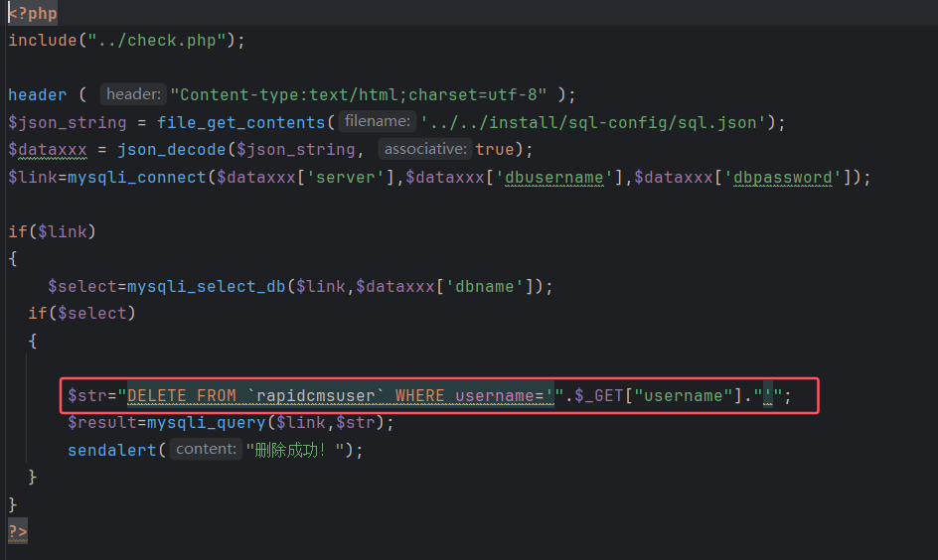
Task: Click the "associative:" parameter hint
Action: coord(425,149)
